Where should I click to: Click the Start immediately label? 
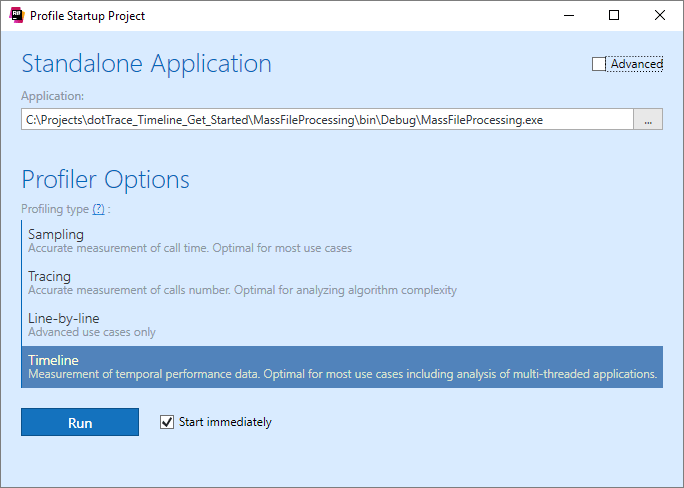pos(225,422)
